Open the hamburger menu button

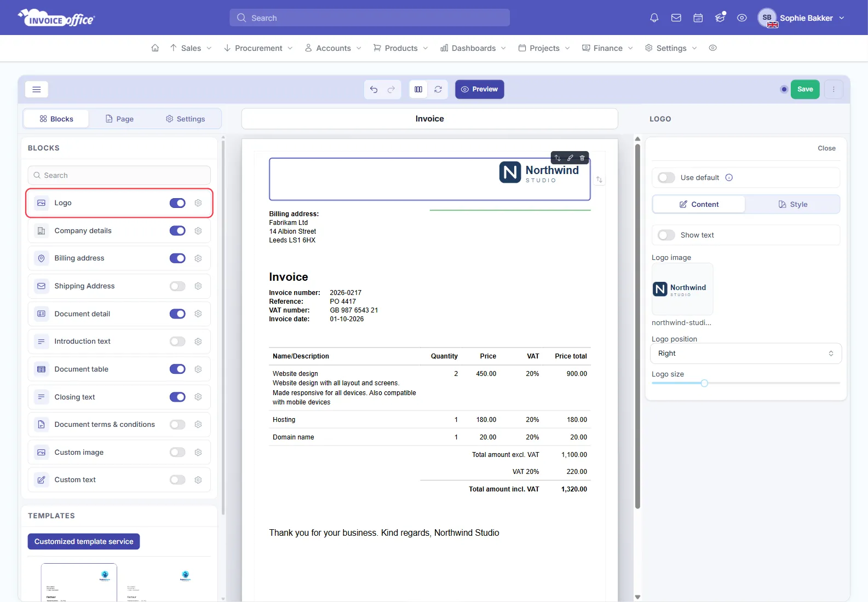(37, 89)
